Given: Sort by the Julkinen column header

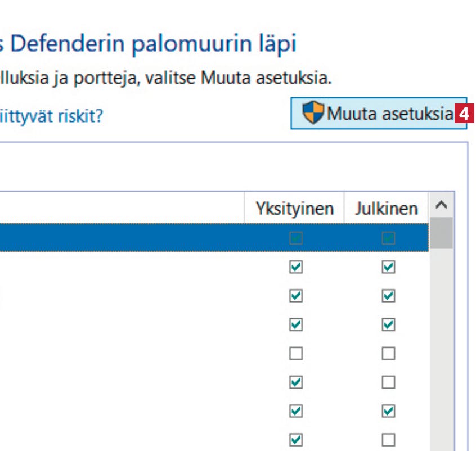Looking at the screenshot, I should tap(386, 208).
